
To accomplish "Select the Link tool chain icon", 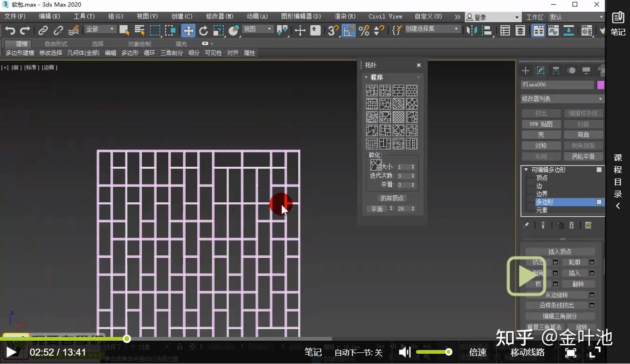I will [x=43, y=31].
